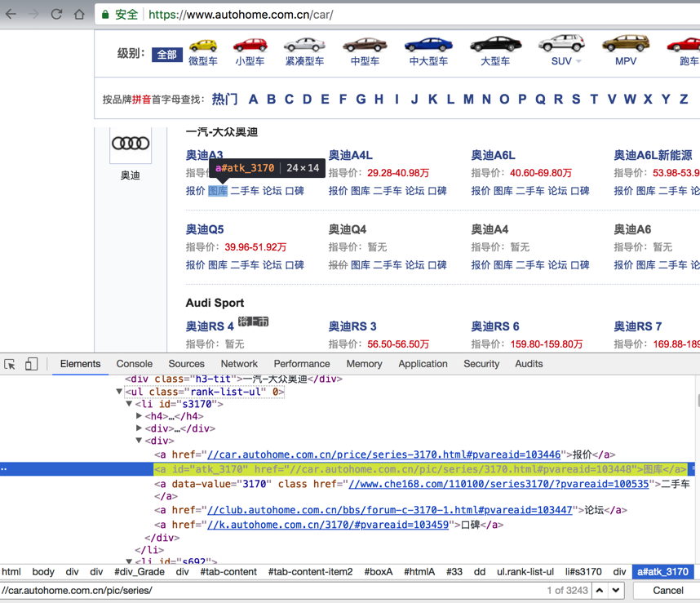Filter brands by letter A
The height and width of the screenshot is (603, 700).
pos(254,99)
